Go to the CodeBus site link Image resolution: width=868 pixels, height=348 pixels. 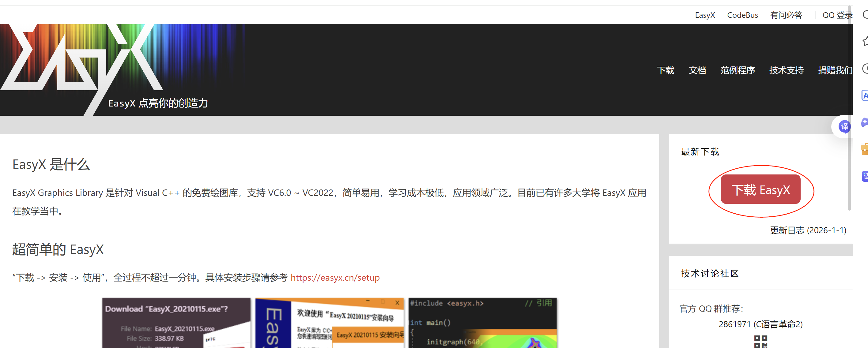743,15
